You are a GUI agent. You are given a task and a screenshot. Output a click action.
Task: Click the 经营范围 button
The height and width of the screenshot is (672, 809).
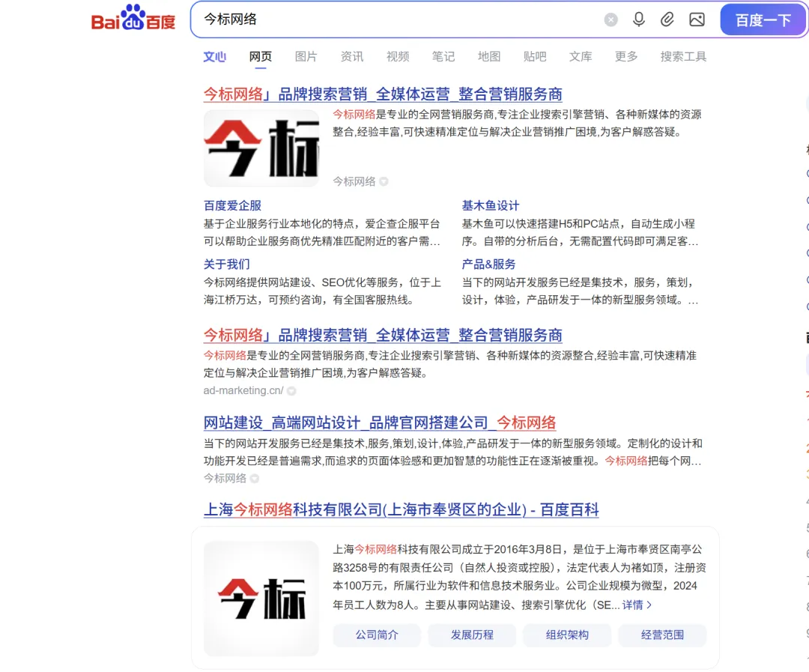[x=662, y=635]
